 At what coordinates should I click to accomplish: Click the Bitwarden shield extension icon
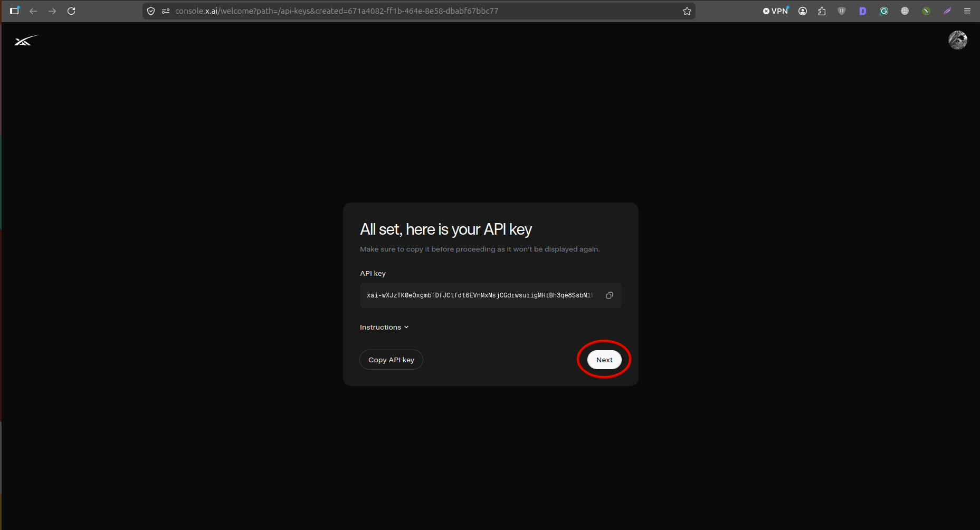(842, 11)
